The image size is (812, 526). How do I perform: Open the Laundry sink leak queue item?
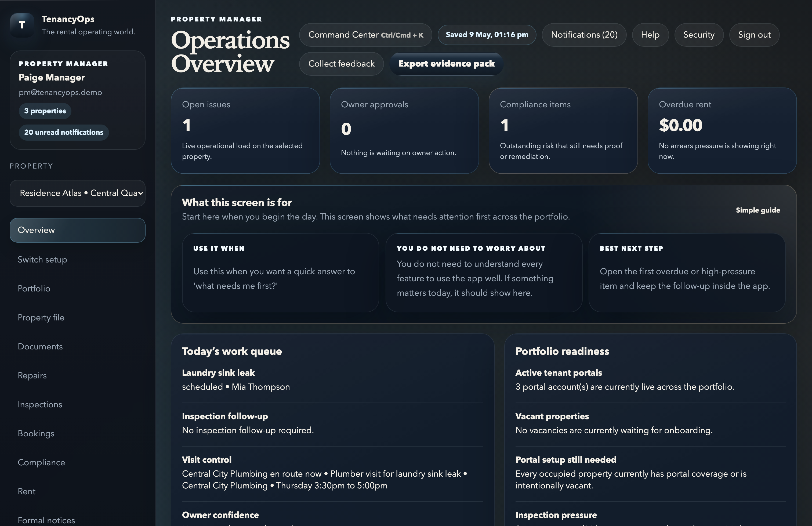[333, 380]
